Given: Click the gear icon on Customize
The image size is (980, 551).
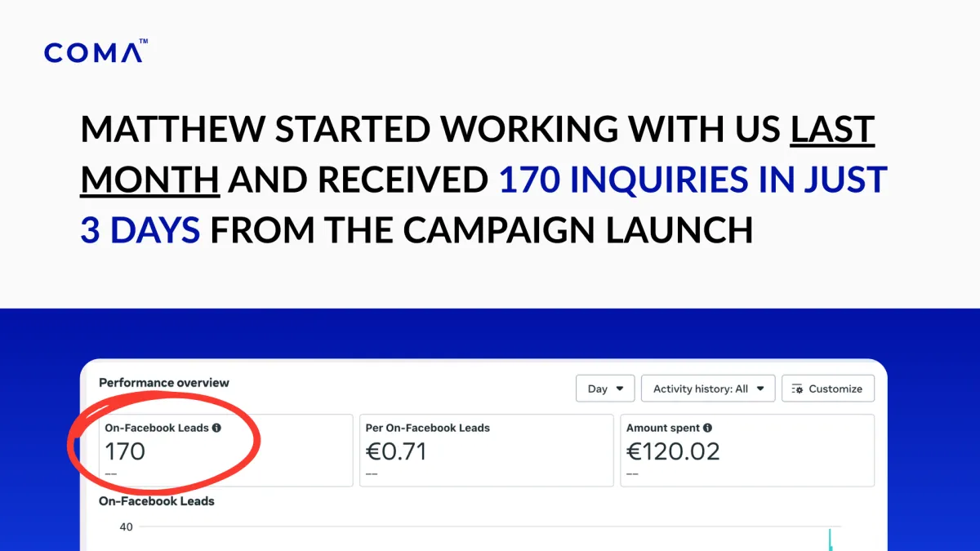Looking at the screenshot, I should [798, 389].
